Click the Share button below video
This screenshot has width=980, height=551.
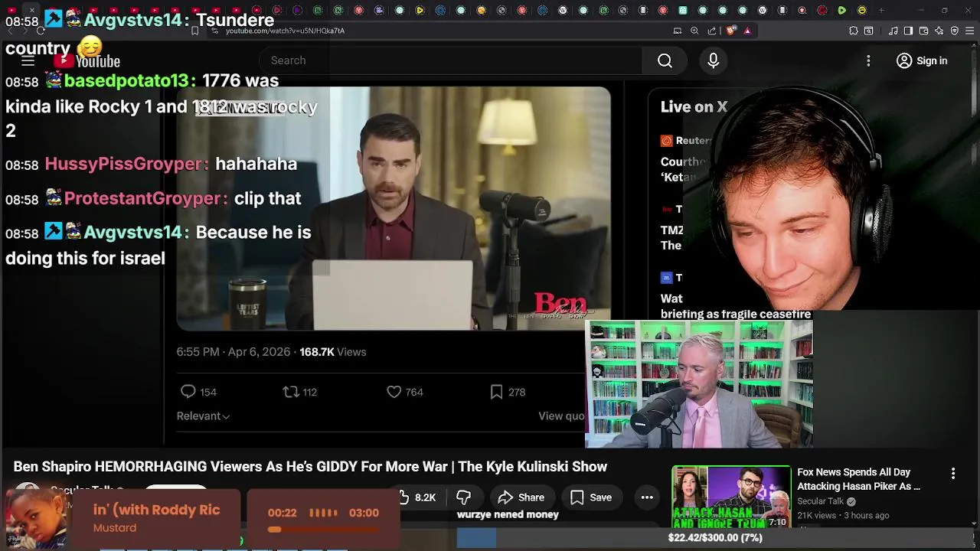521,497
